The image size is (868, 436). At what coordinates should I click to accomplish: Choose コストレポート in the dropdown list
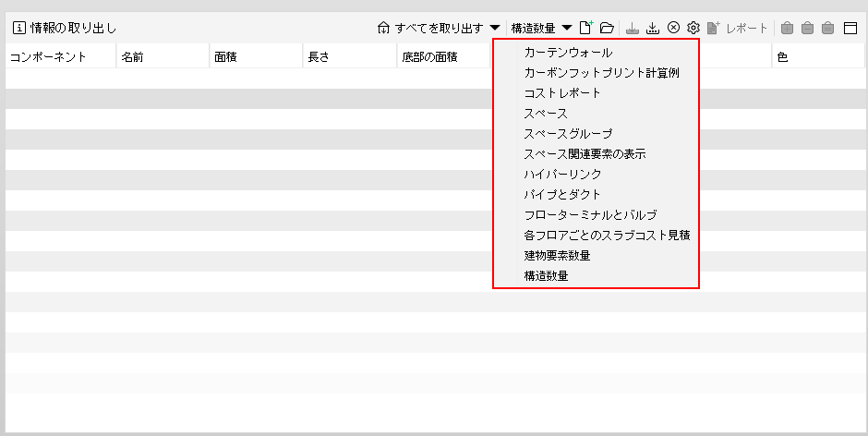(x=596, y=93)
